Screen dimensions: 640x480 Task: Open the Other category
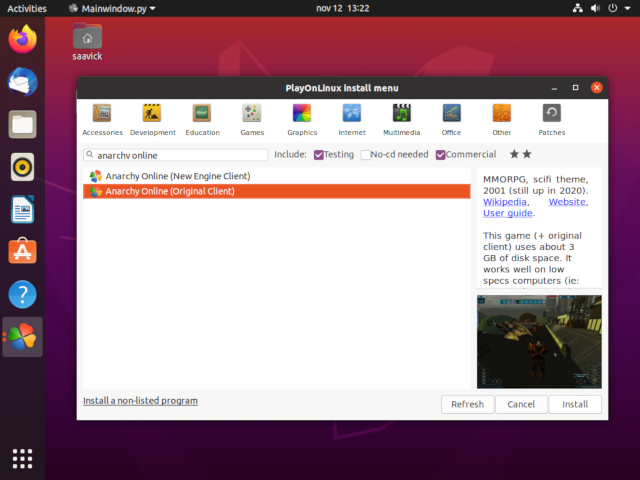[502, 120]
